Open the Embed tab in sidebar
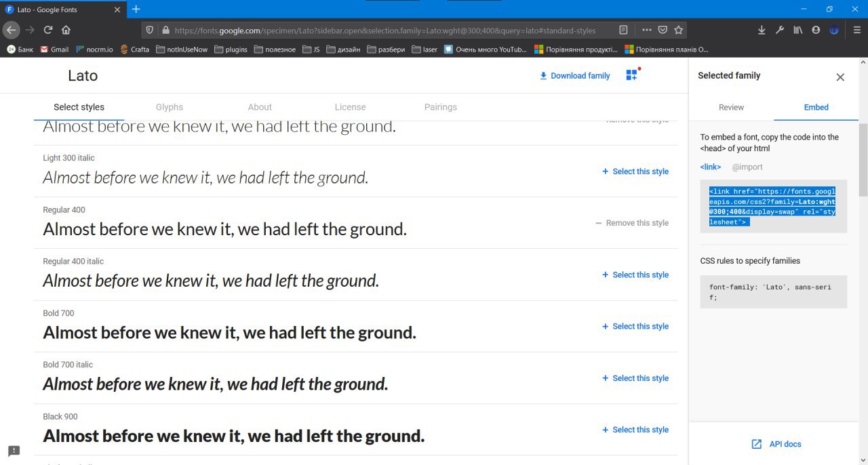Image resolution: width=868 pixels, height=465 pixels. click(816, 107)
